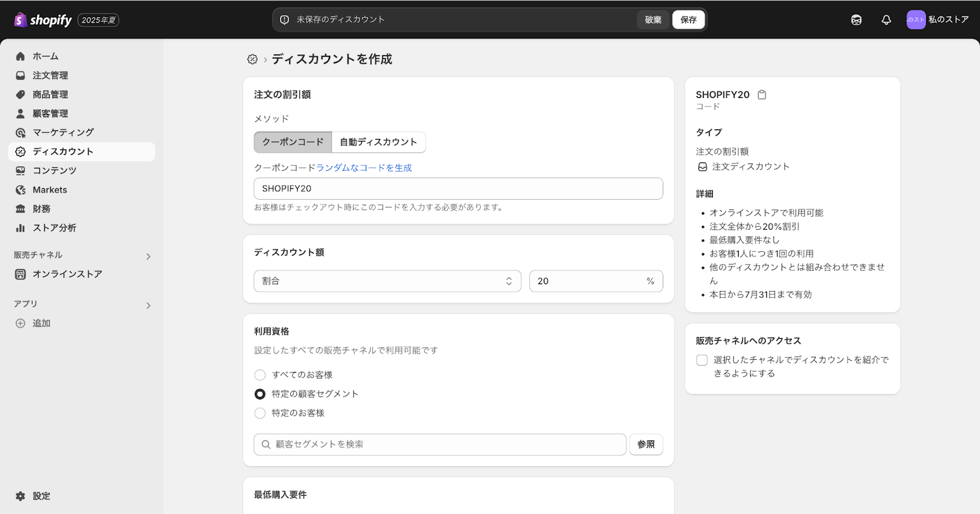Click the 参照 browse button

646,445
